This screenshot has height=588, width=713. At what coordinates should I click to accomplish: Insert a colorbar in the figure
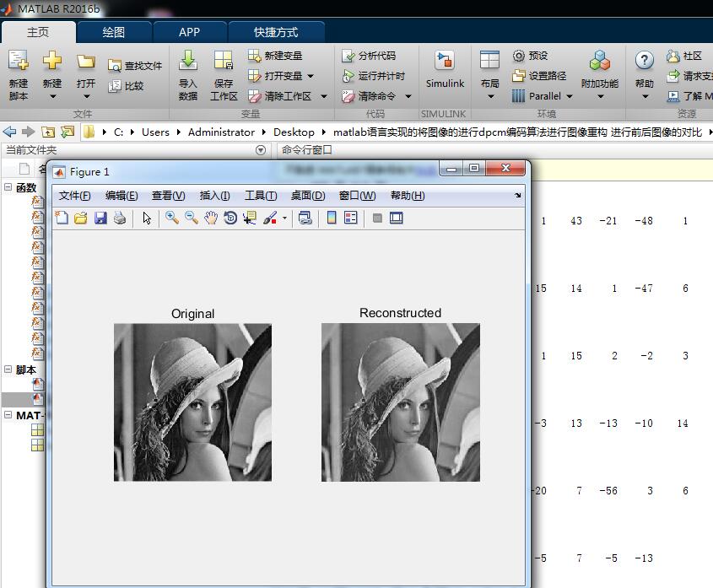point(332,218)
